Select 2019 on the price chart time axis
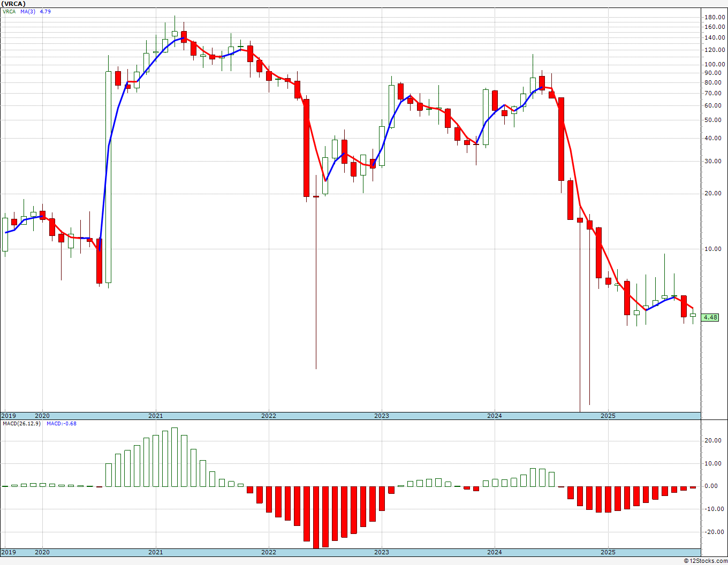This screenshot has width=728, height=565. tap(8, 416)
